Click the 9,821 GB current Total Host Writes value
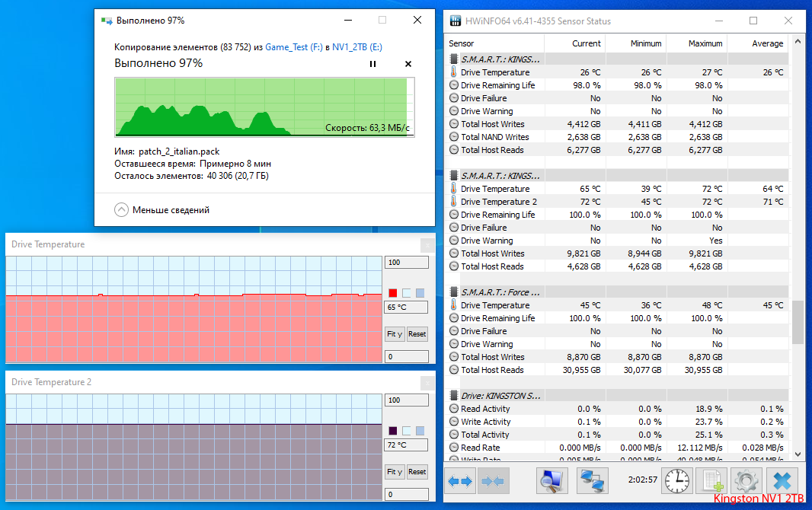The image size is (812, 510). 583,253
